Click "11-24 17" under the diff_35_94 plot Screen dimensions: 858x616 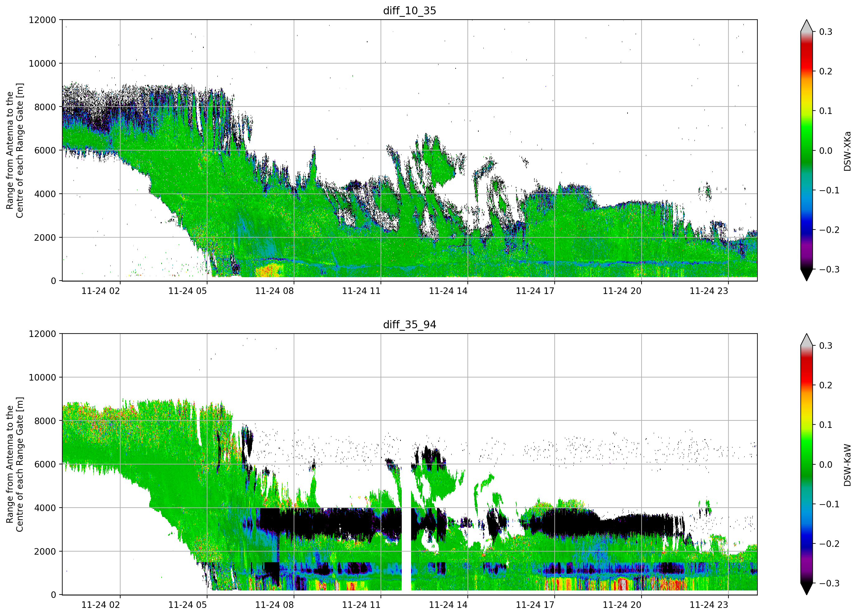(x=535, y=605)
